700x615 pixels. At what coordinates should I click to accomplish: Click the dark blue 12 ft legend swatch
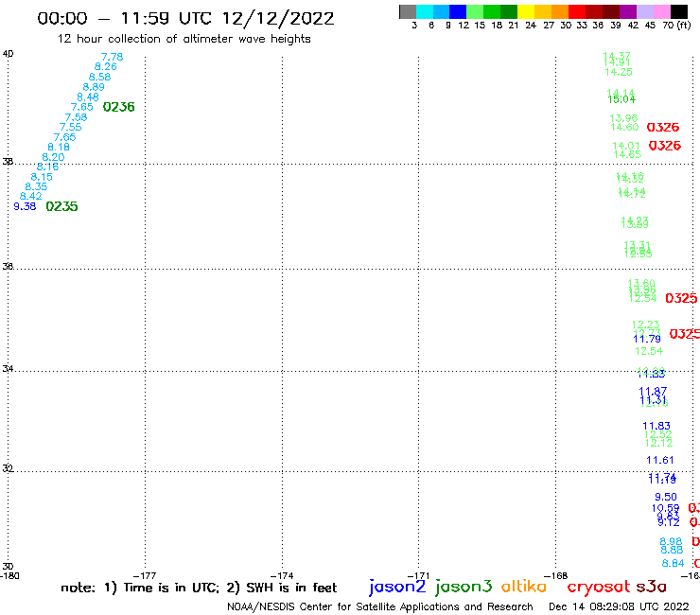458,11
